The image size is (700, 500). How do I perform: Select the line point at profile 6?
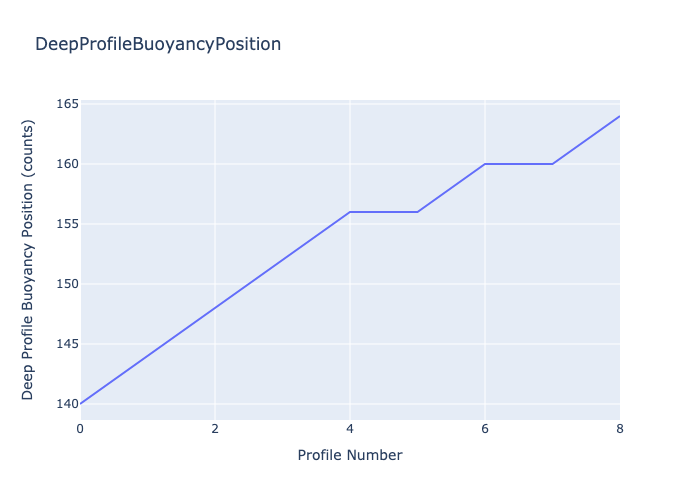[x=485, y=164]
